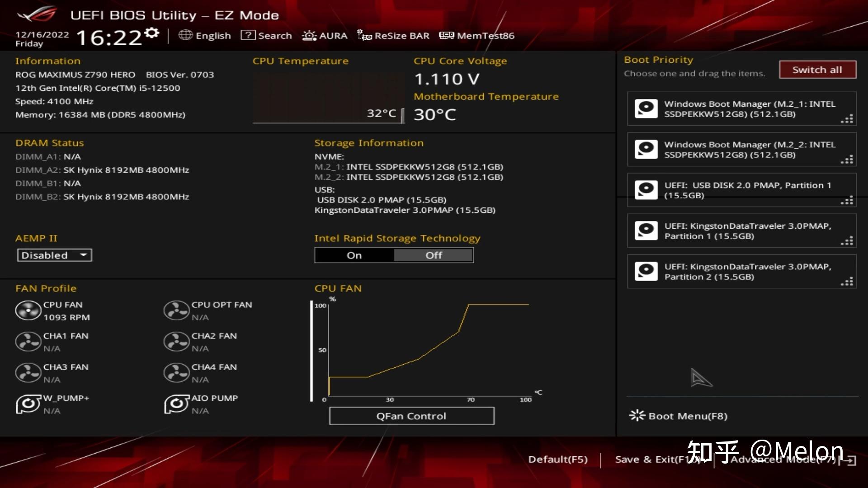This screenshot has height=488, width=868.
Task: Click the AIO PUMP icon
Action: 176,404
